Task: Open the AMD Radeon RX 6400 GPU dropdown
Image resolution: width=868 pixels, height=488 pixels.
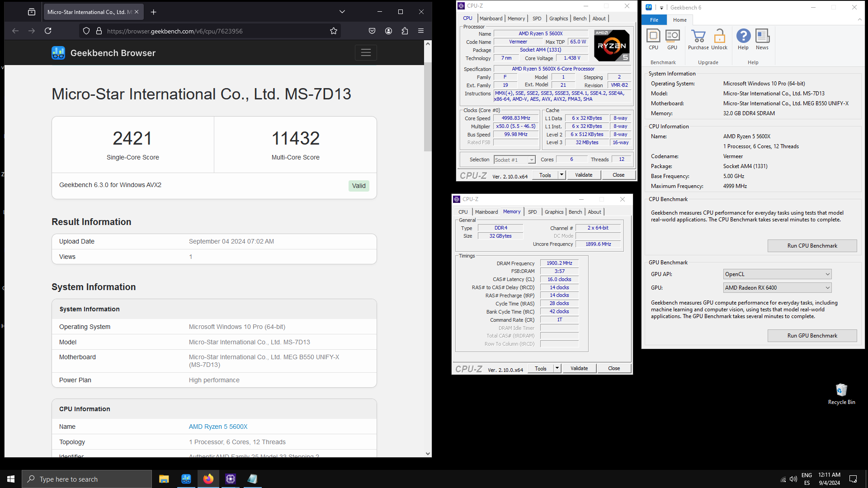Action: (777, 288)
